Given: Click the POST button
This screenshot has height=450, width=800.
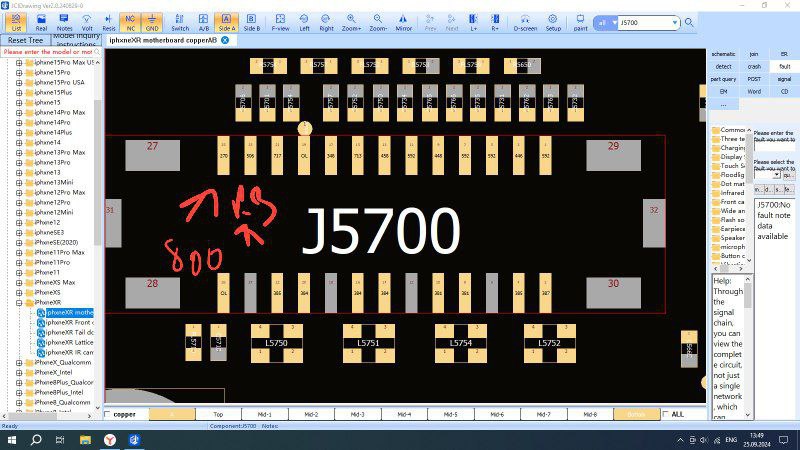Looking at the screenshot, I should [x=754, y=79].
